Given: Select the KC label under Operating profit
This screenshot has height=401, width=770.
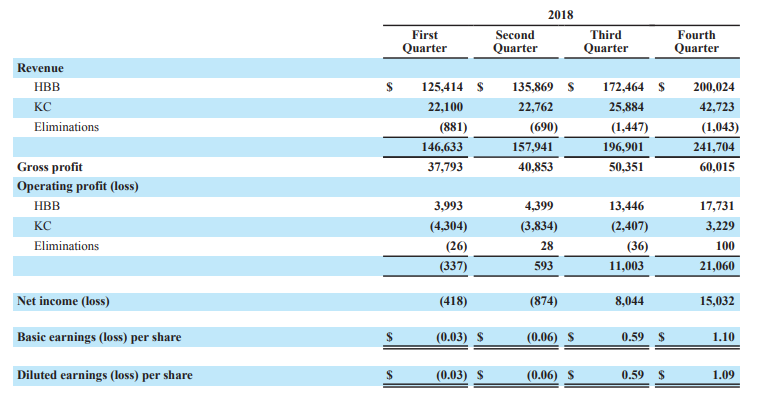Looking at the screenshot, I should click(x=42, y=226).
